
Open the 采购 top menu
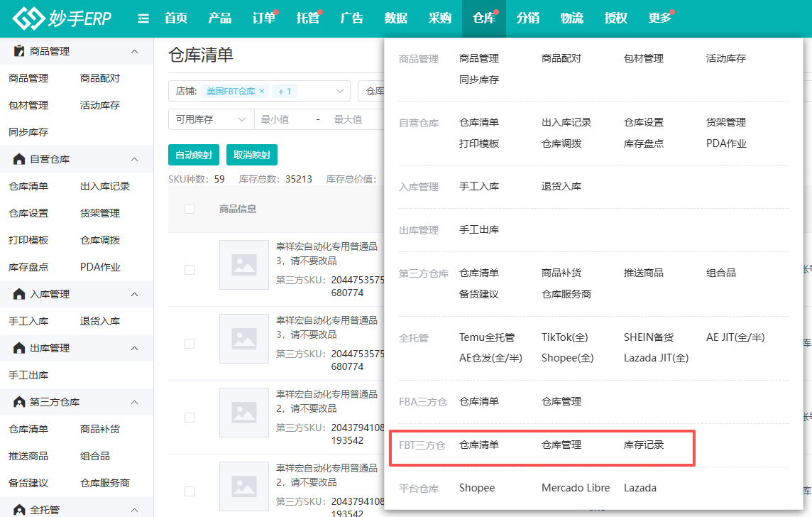[x=440, y=18]
